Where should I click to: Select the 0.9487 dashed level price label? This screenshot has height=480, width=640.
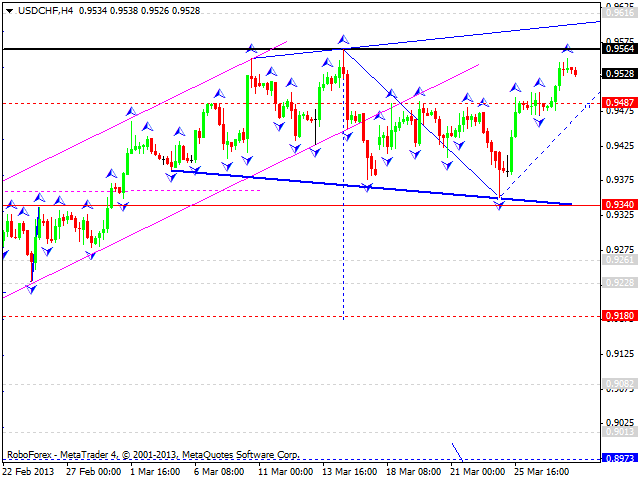[617, 102]
